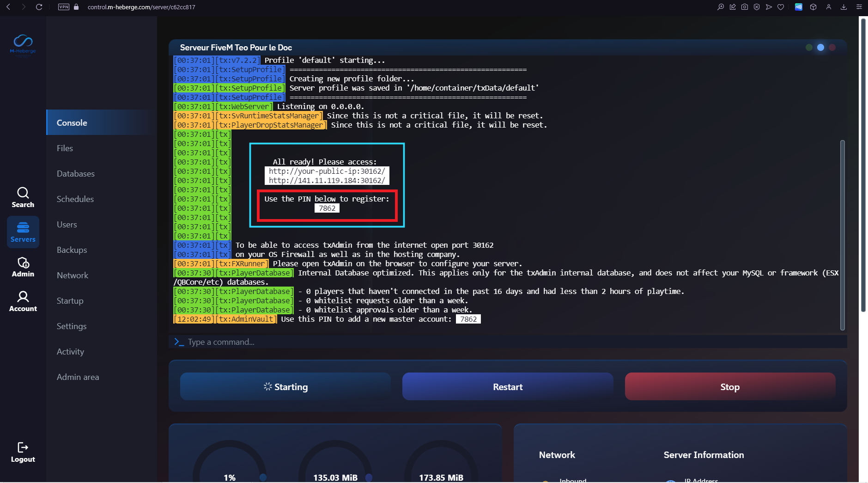Take a snapshot with the camera icon
Screen dimensions: 868x483
point(744,7)
